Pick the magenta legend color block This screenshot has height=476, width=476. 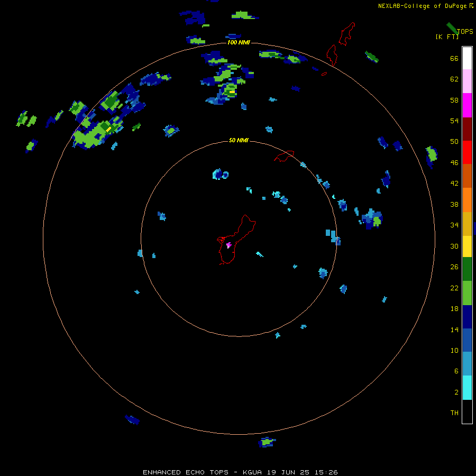coord(467,105)
